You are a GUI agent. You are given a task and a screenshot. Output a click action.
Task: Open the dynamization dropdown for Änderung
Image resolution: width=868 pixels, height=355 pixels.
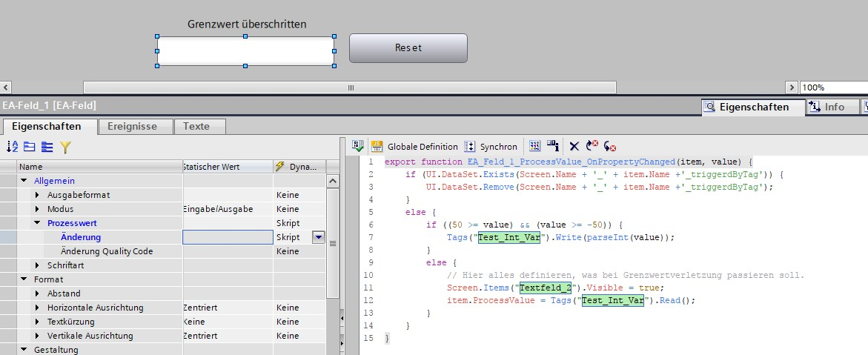click(319, 237)
